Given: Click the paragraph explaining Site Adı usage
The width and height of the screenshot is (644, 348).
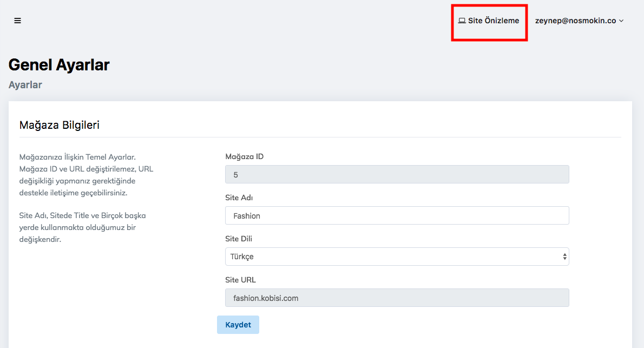Looking at the screenshot, I should 83,227.
